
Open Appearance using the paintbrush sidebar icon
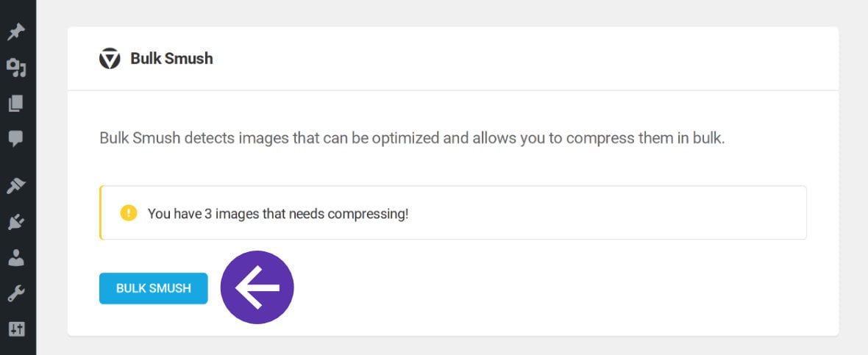16,187
